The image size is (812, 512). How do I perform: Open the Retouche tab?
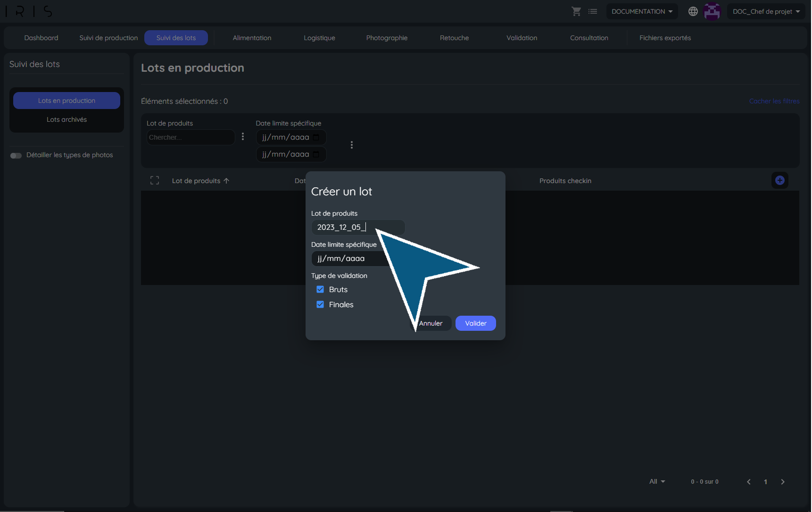point(454,38)
